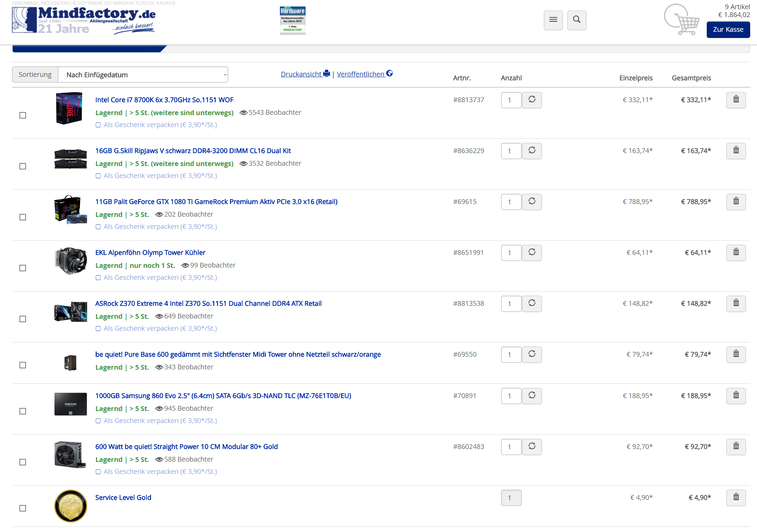Trash the be quiet! Pure Base 600 item
757x532 pixels.
[736, 354]
